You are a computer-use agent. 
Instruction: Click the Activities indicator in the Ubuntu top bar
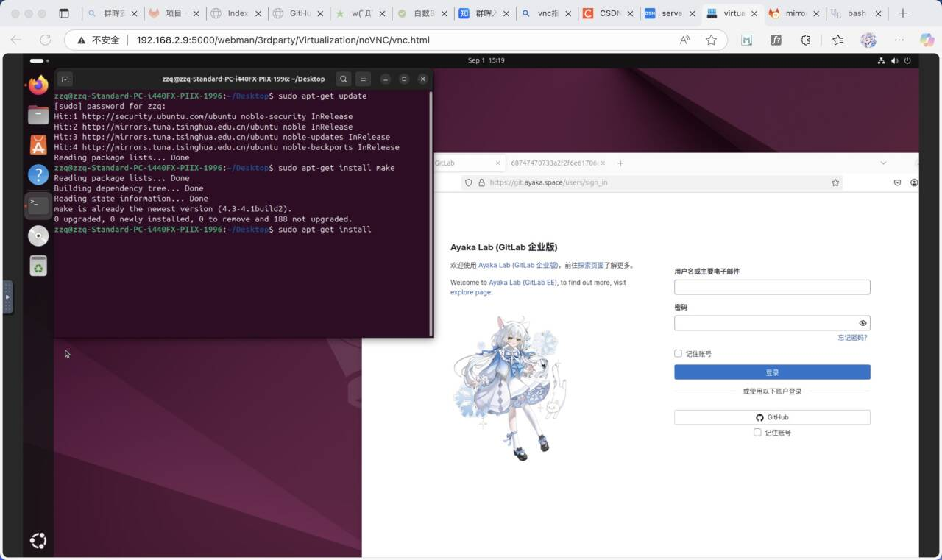(x=38, y=60)
